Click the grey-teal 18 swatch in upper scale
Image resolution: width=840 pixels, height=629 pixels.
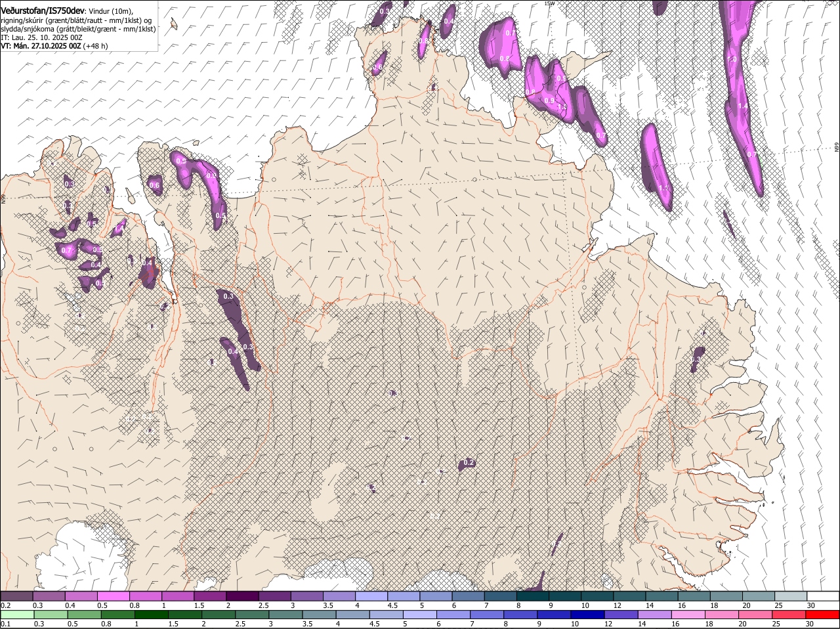tap(726, 596)
